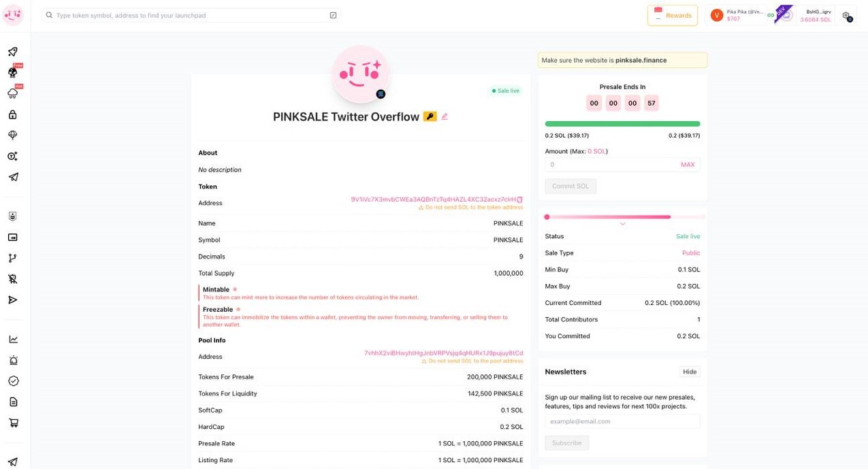This screenshot has height=469, width=868.
Task: Open the triangular send arrow icon
Action: click(x=12, y=300)
